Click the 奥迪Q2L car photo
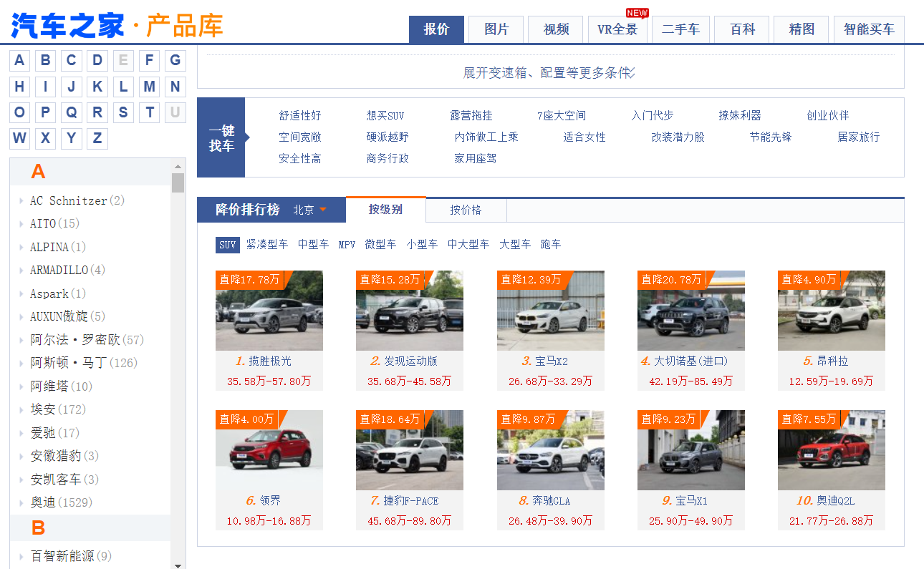Screen dimensions: 924x569 (x=831, y=449)
